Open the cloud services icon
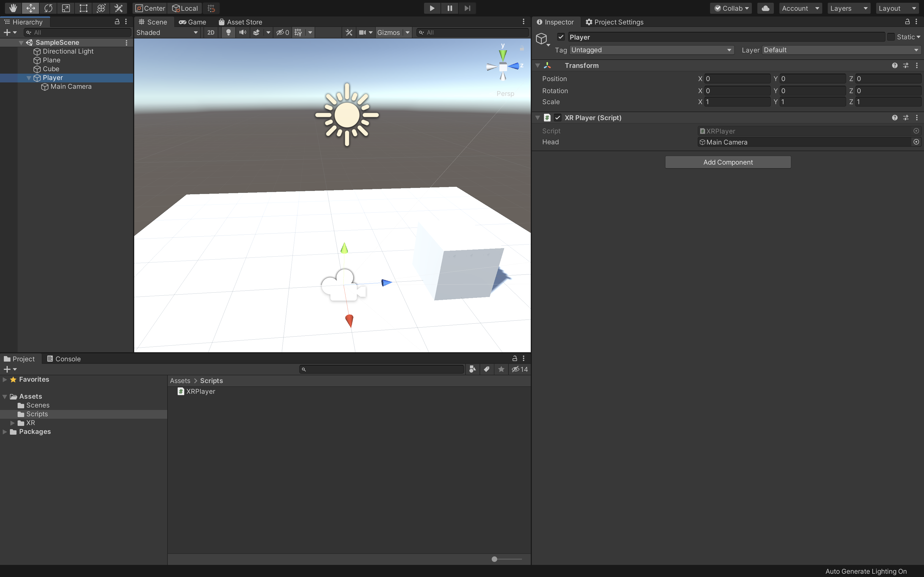The height and width of the screenshot is (577, 924). pyautogui.click(x=765, y=8)
